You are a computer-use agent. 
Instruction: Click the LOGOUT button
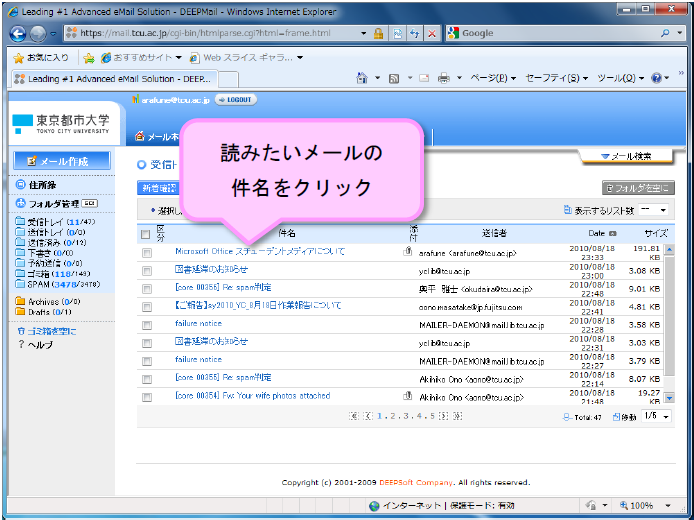235,100
